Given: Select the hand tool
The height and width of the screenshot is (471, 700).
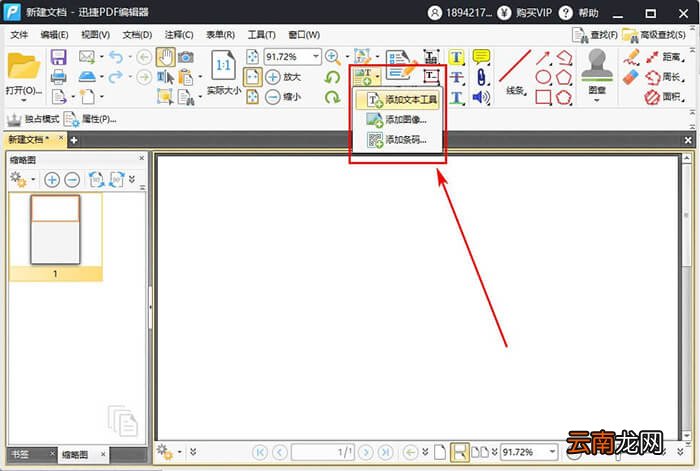Looking at the screenshot, I should [x=165, y=57].
